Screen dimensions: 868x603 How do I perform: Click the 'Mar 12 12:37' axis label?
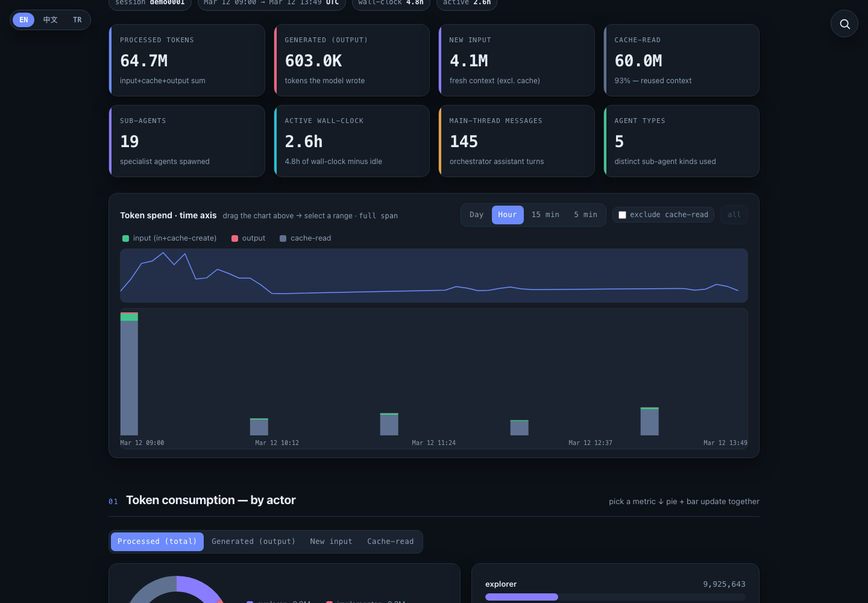pyautogui.click(x=590, y=443)
